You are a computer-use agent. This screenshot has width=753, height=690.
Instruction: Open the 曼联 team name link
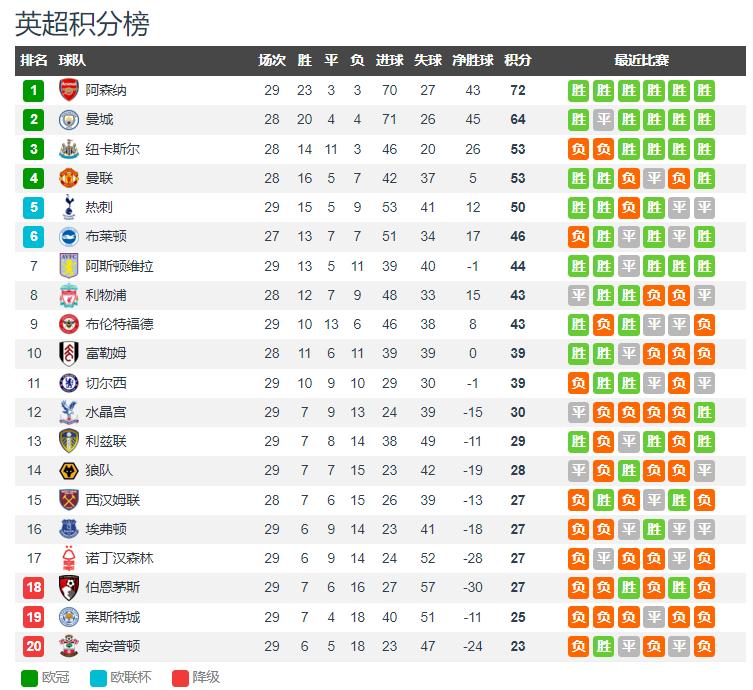click(x=99, y=178)
